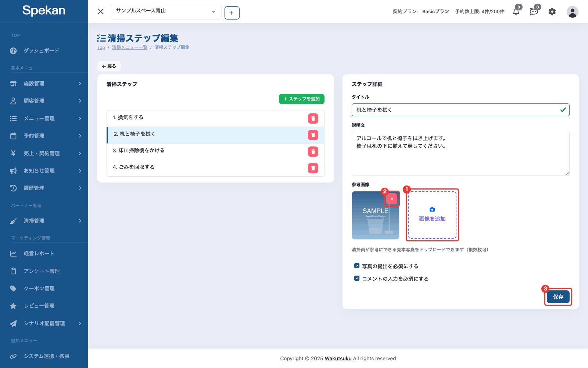The height and width of the screenshot is (368, 588).
Task: Expand the 予約管理 menu
Action: 44,136
